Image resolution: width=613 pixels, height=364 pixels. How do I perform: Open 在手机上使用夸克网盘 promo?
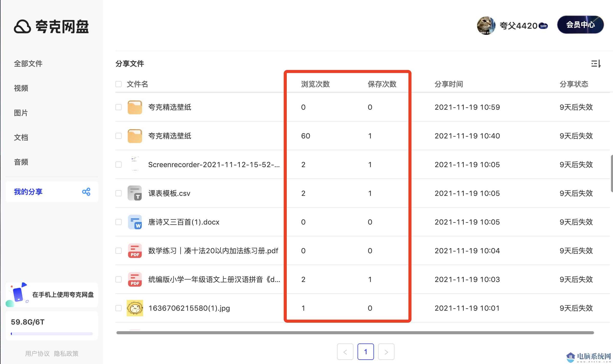coord(52,295)
